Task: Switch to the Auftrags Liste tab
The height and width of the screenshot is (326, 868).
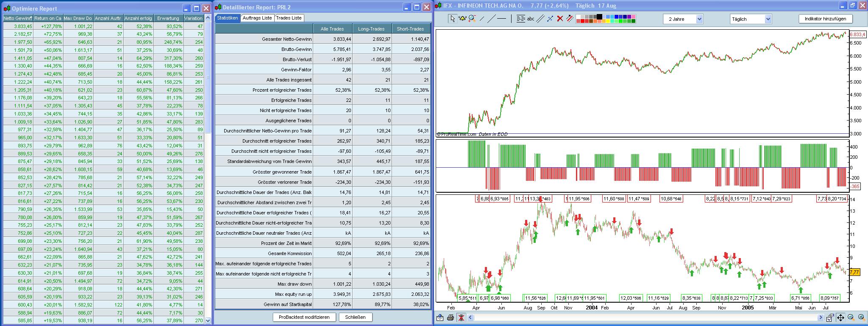Action: [x=257, y=18]
